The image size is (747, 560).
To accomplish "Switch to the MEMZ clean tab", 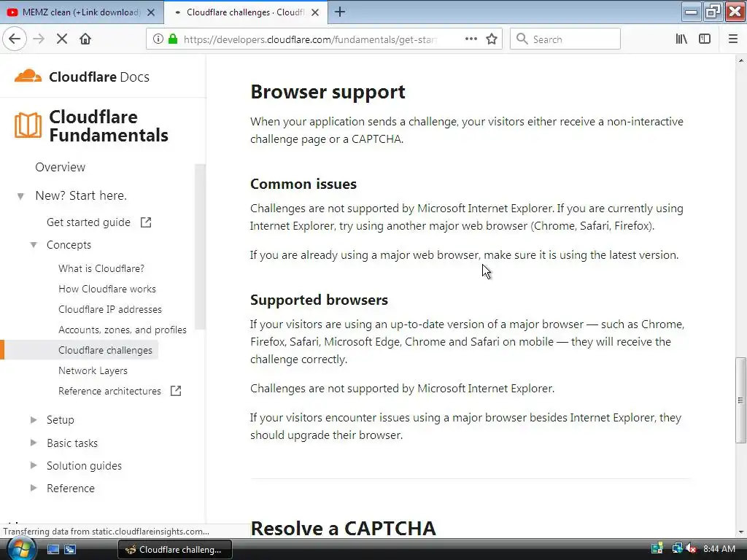I will click(x=81, y=12).
